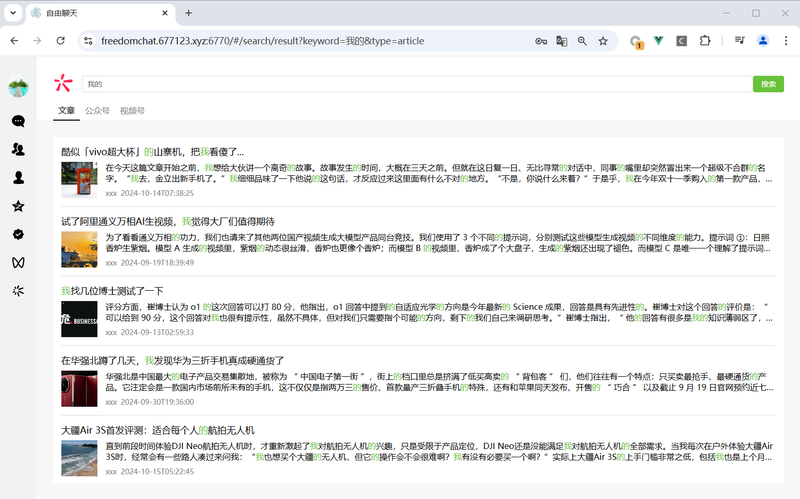Open article 试了阿里通义万相AI生视频

tap(168, 221)
